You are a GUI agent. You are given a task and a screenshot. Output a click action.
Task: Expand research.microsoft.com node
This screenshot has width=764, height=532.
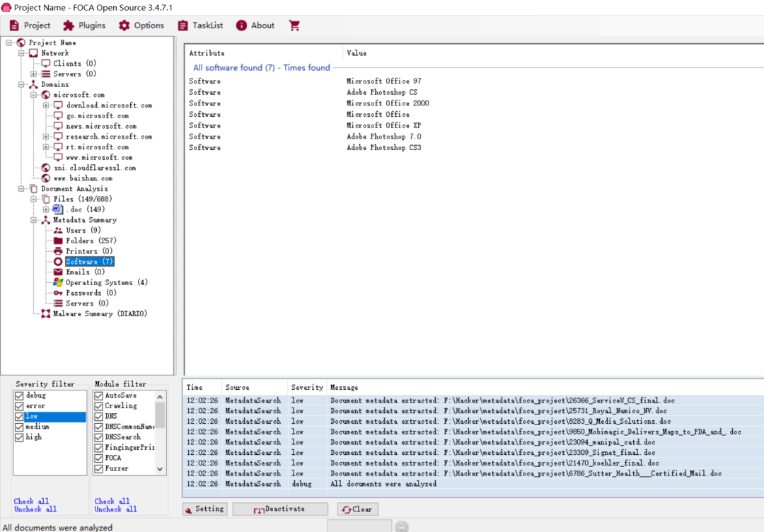[46, 137]
